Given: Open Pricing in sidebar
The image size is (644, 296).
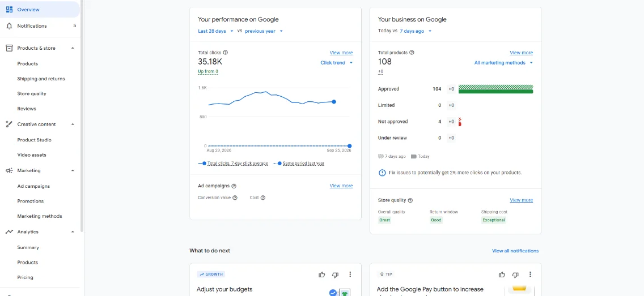Looking at the screenshot, I should (25, 277).
